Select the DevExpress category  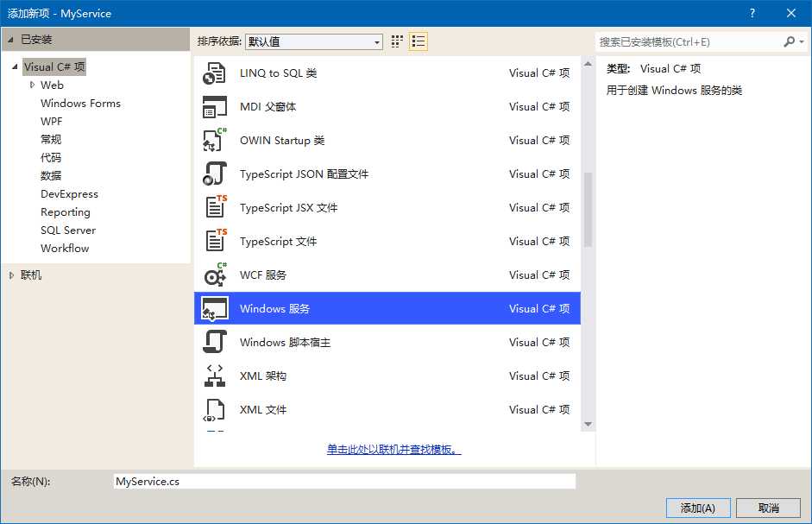tap(69, 194)
